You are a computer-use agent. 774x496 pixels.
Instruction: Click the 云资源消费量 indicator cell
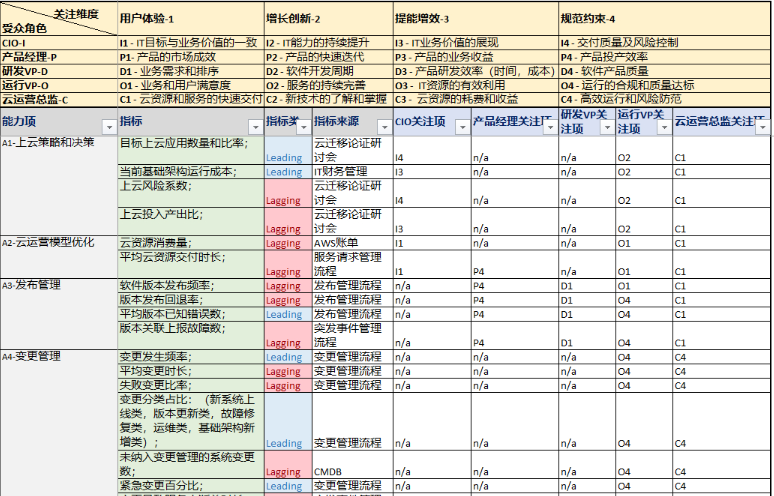(x=190, y=243)
